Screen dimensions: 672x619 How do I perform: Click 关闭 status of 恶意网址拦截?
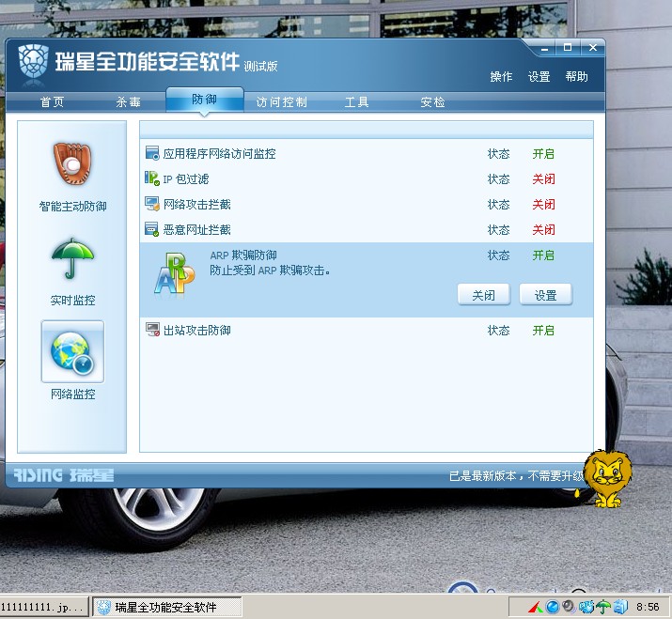tap(543, 229)
